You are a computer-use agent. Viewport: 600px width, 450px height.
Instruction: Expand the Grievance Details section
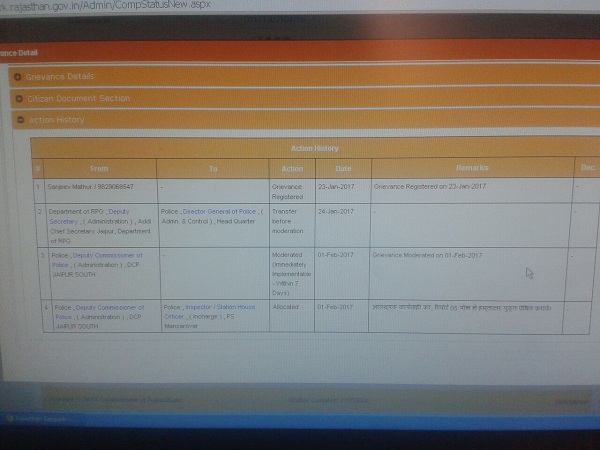pos(62,76)
